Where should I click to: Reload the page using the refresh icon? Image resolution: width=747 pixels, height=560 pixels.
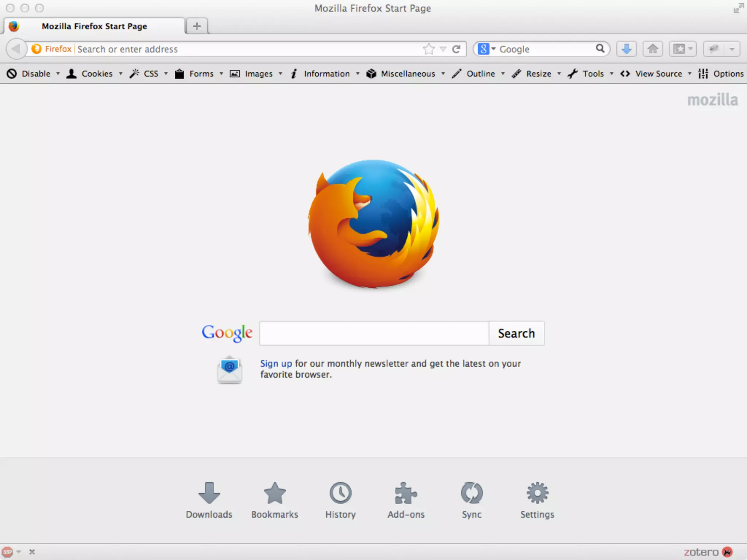coord(456,49)
